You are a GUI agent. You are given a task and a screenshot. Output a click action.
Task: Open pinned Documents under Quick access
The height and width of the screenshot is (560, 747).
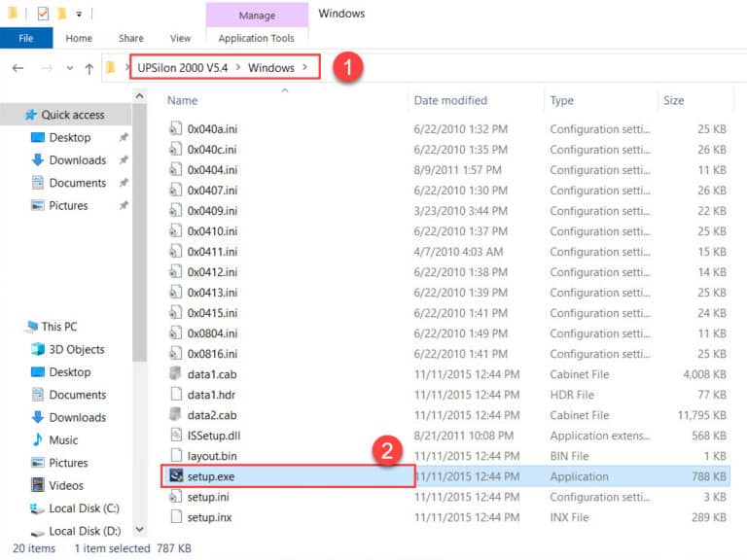point(77,184)
